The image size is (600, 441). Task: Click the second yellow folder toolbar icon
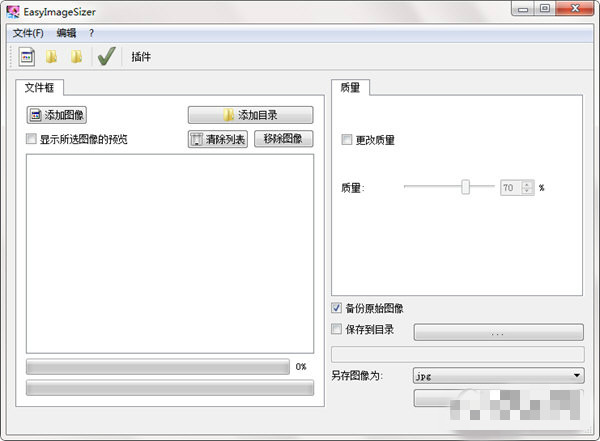click(76, 57)
